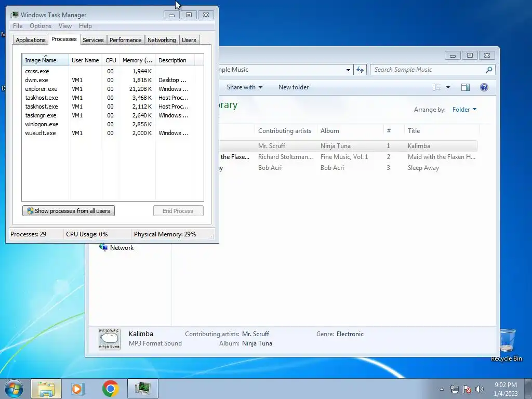Select the dwm.exe process

pos(36,80)
